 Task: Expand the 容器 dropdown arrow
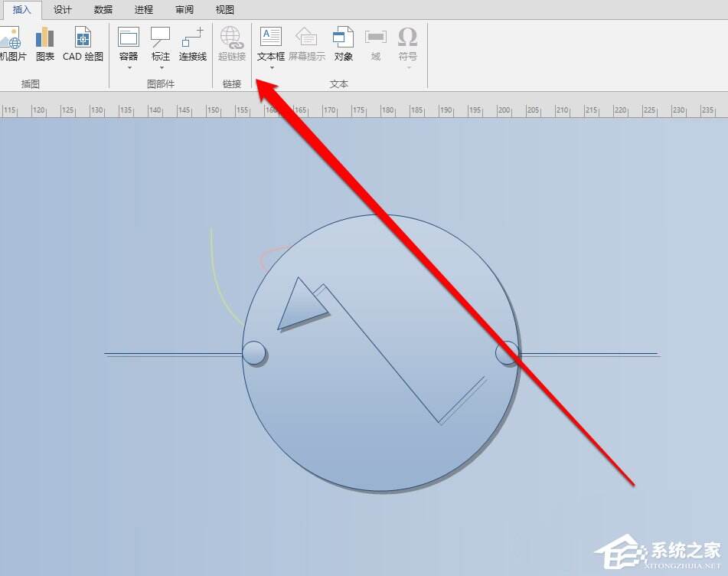click(x=129, y=68)
